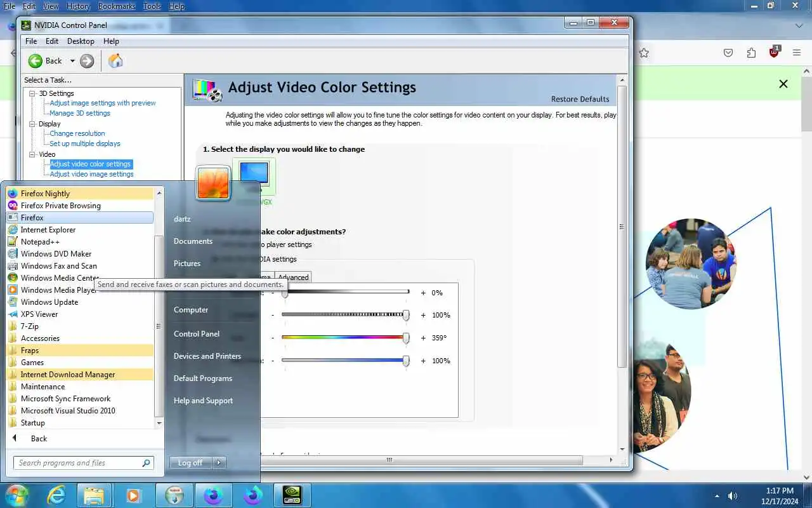Image resolution: width=812 pixels, height=508 pixels.
Task: Go to NVIDIA Control Panel home icon
Action: 115,61
